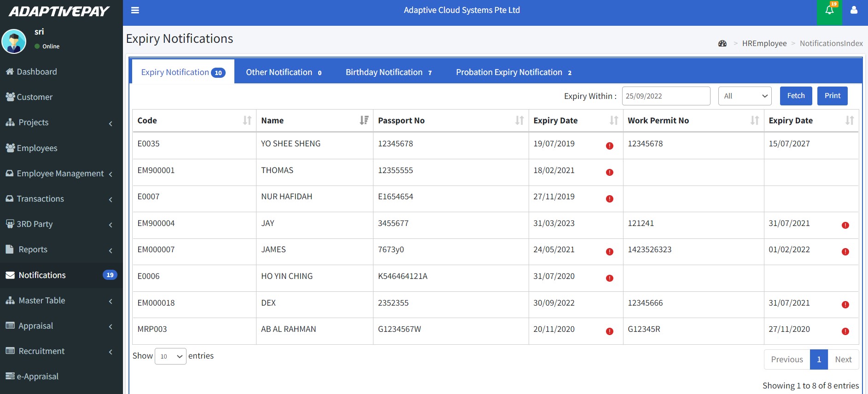Click the red alert icon for YO SHEE SHENG passport
The width and height of the screenshot is (868, 394).
(x=610, y=146)
